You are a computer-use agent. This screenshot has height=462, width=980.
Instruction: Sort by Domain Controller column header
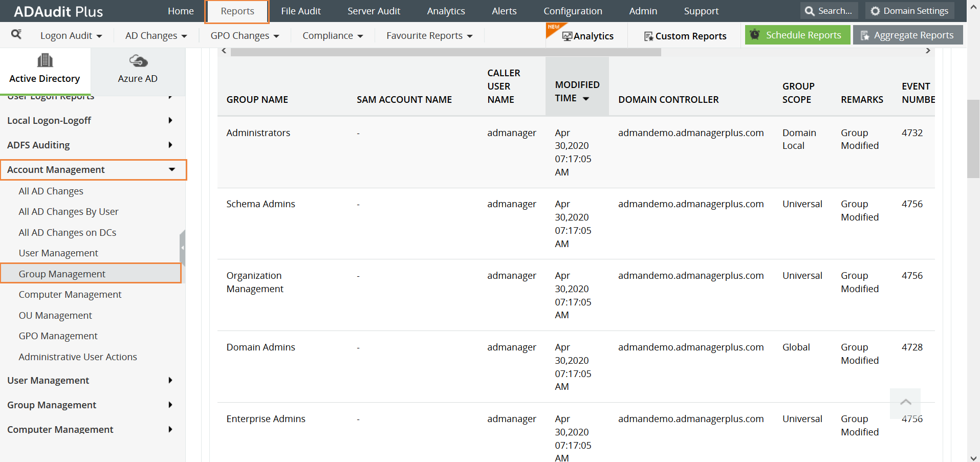[668, 99]
